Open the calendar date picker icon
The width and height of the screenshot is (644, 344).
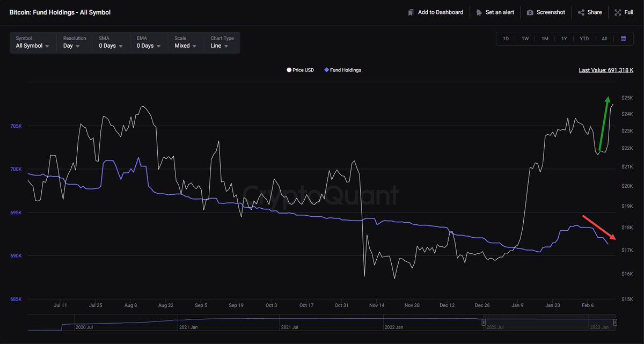(623, 39)
